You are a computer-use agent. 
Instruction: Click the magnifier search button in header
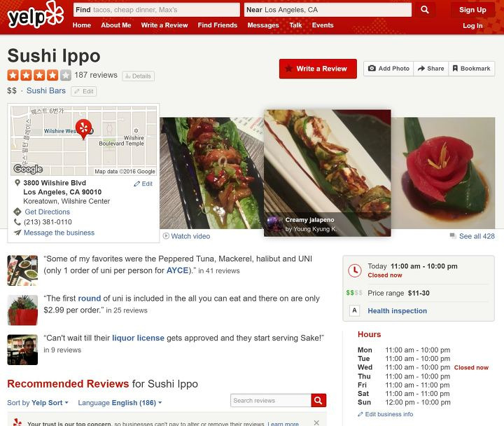pyautogui.click(x=425, y=10)
